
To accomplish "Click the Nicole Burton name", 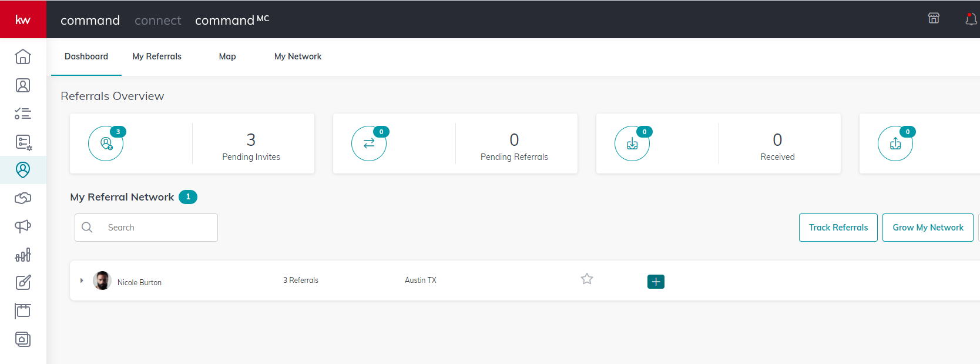I will 139,282.
